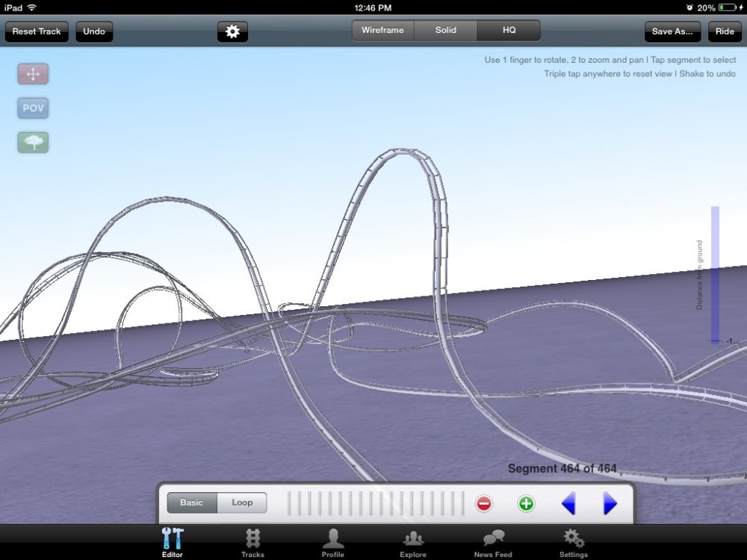Open the News Feed tab

pos(493,543)
